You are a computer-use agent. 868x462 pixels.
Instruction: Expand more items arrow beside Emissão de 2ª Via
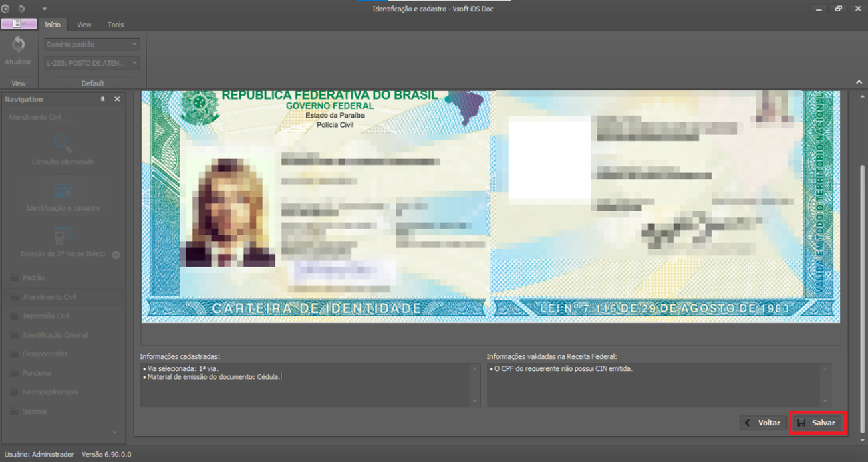[116, 255]
